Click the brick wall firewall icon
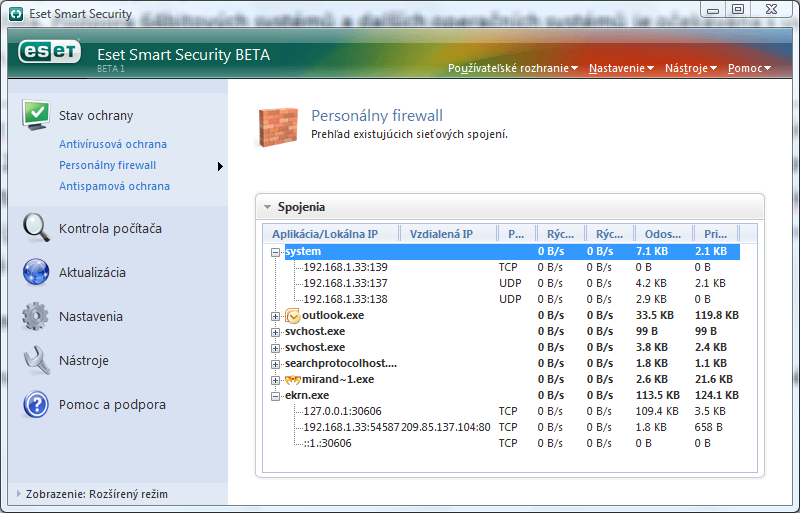Screen dimensions: 800x513 278,127
